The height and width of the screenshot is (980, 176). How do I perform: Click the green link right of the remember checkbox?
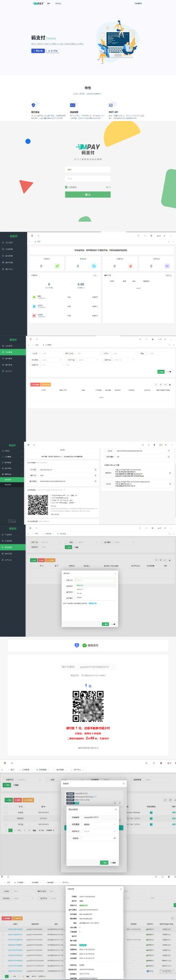coord(108,187)
